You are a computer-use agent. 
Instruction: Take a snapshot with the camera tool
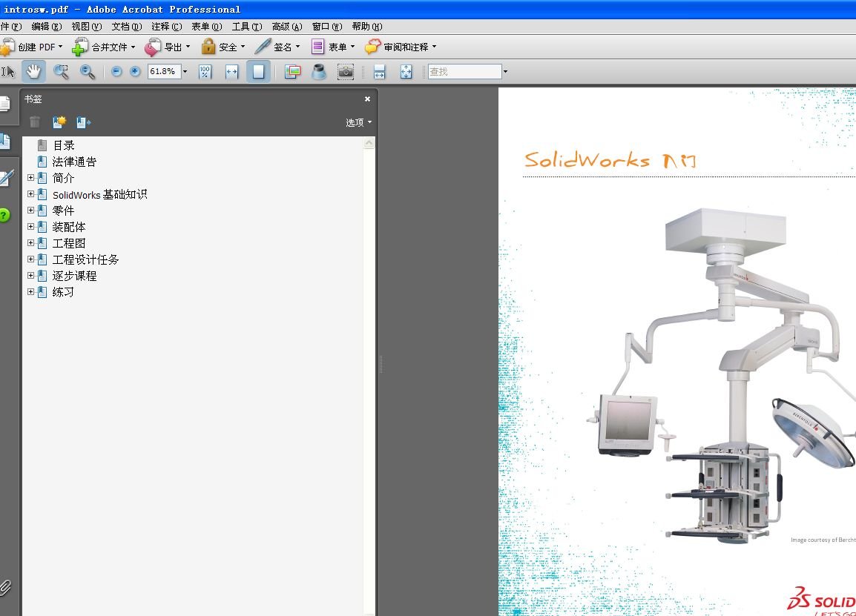pos(346,71)
